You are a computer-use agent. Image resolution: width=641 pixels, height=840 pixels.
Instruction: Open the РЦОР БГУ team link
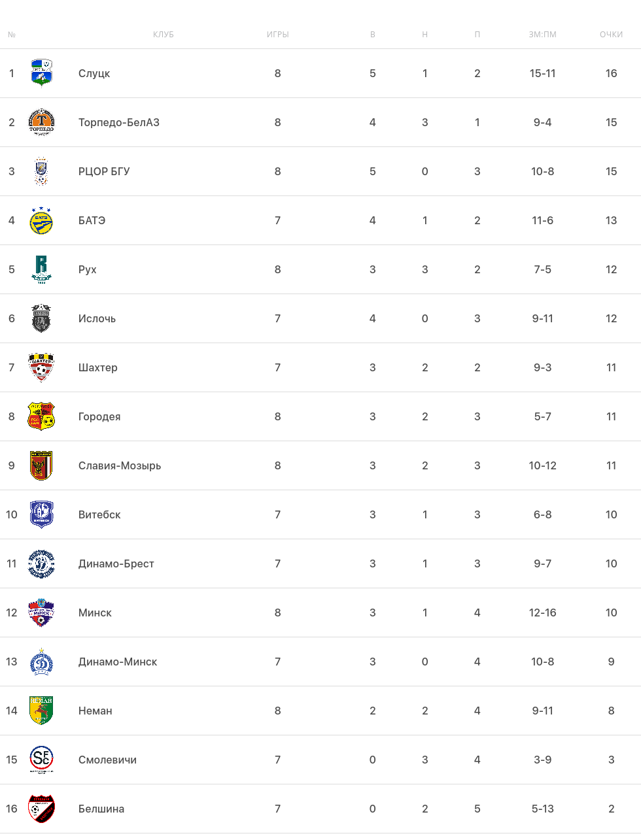[104, 171]
